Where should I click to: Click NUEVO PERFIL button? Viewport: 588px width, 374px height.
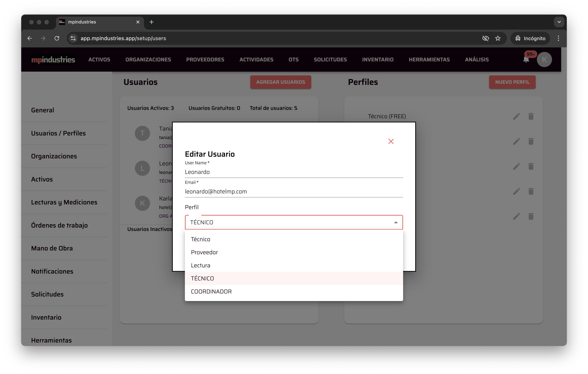[x=512, y=82]
